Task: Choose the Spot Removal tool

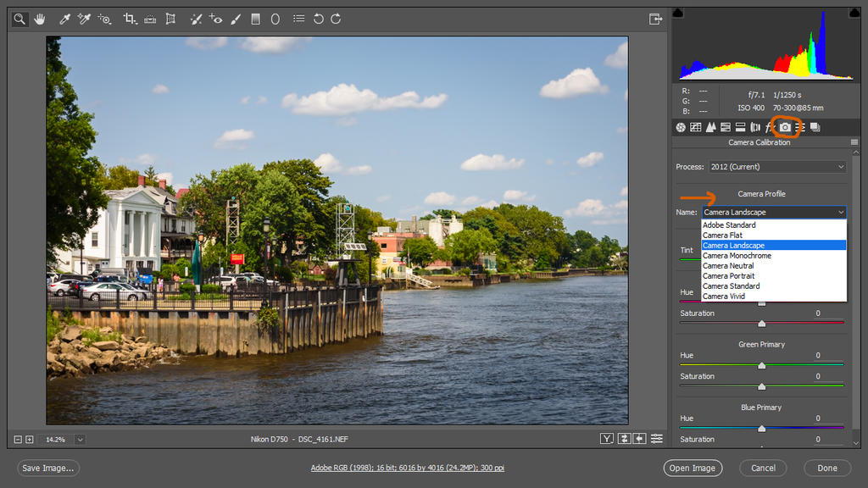Action: 196,19
